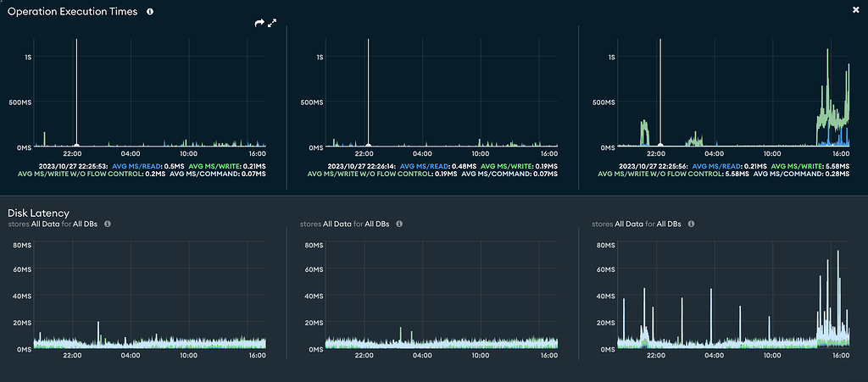
Task: Click the Disk Latency section heading
Action: [x=38, y=213]
